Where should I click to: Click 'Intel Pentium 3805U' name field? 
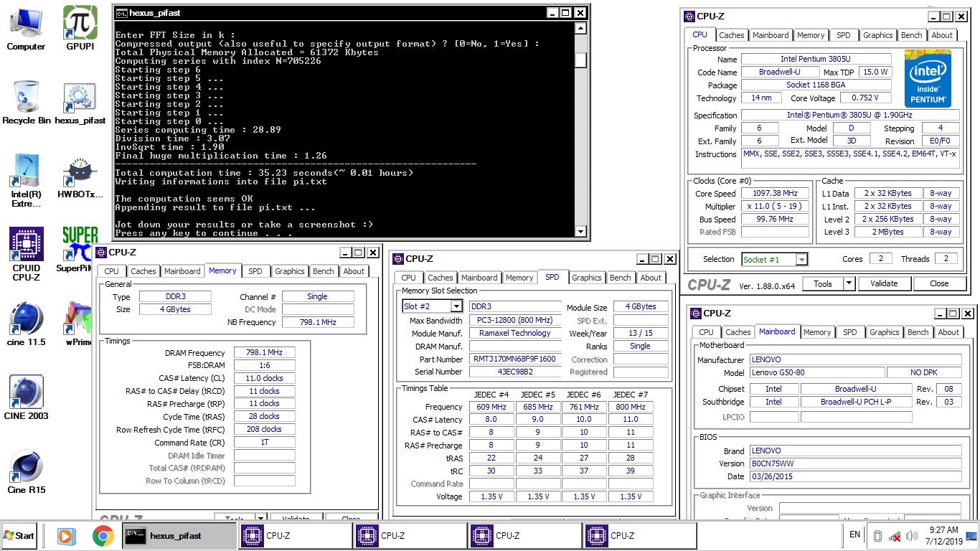(x=816, y=60)
